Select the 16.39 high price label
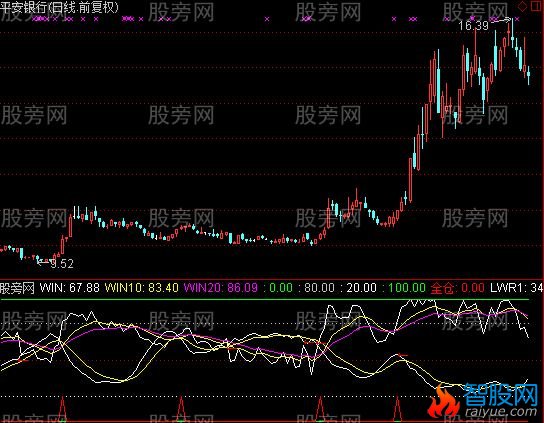Viewport: 544px width, 423px height. tap(473, 25)
